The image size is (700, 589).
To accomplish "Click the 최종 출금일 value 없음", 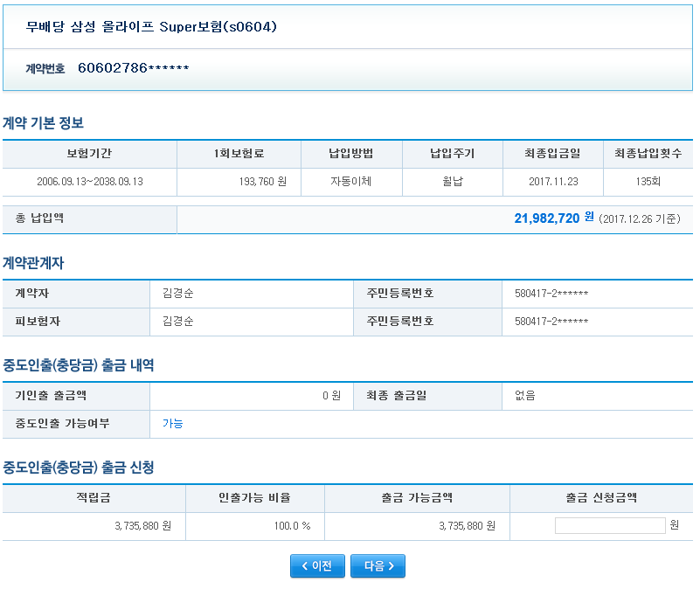I will click(x=524, y=396).
